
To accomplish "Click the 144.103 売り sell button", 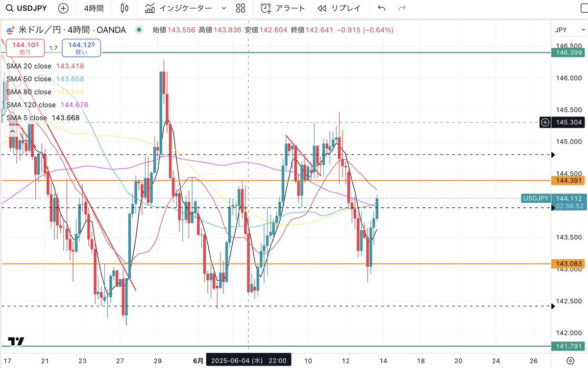I will pos(25,48).
